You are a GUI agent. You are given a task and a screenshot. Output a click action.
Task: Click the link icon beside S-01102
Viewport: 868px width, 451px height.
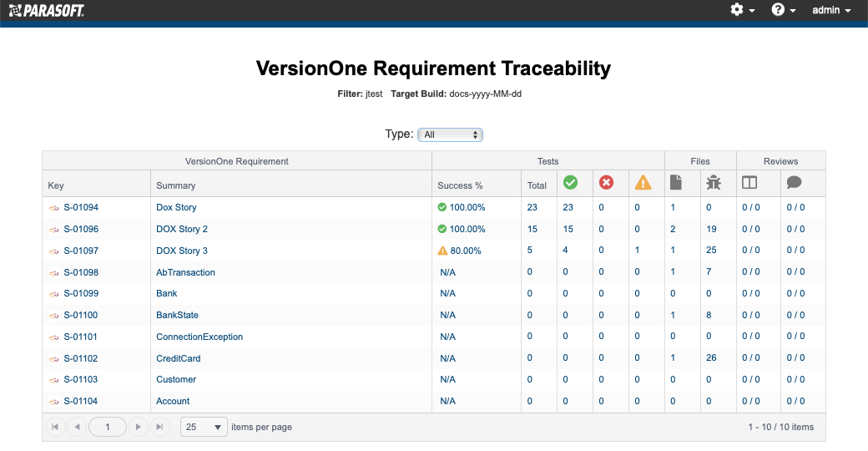53,359
